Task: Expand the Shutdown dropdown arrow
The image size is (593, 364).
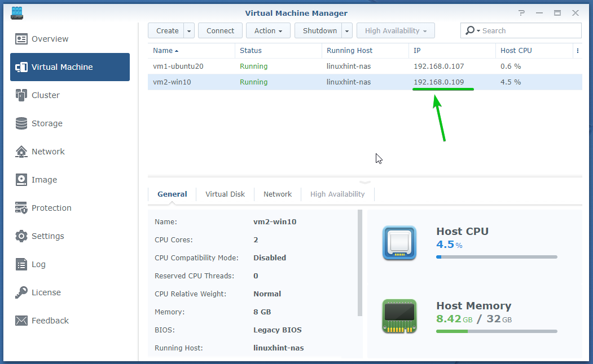Action: coord(347,31)
